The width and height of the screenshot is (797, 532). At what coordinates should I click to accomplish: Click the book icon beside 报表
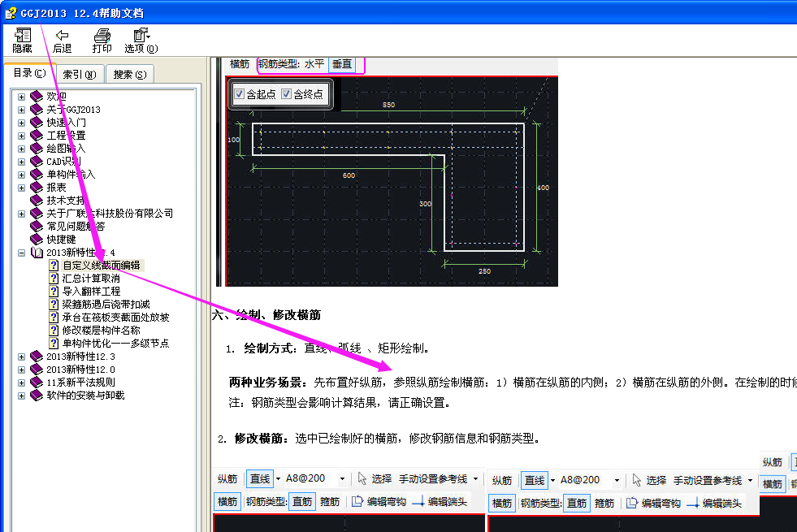tap(36, 187)
